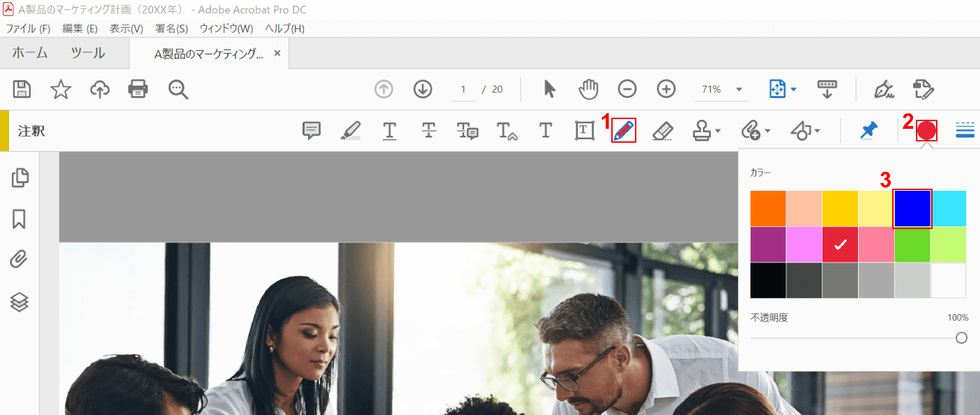The width and height of the screenshot is (980, 415).
Task: Switch to the ツール tab
Action: pyautogui.click(x=89, y=53)
